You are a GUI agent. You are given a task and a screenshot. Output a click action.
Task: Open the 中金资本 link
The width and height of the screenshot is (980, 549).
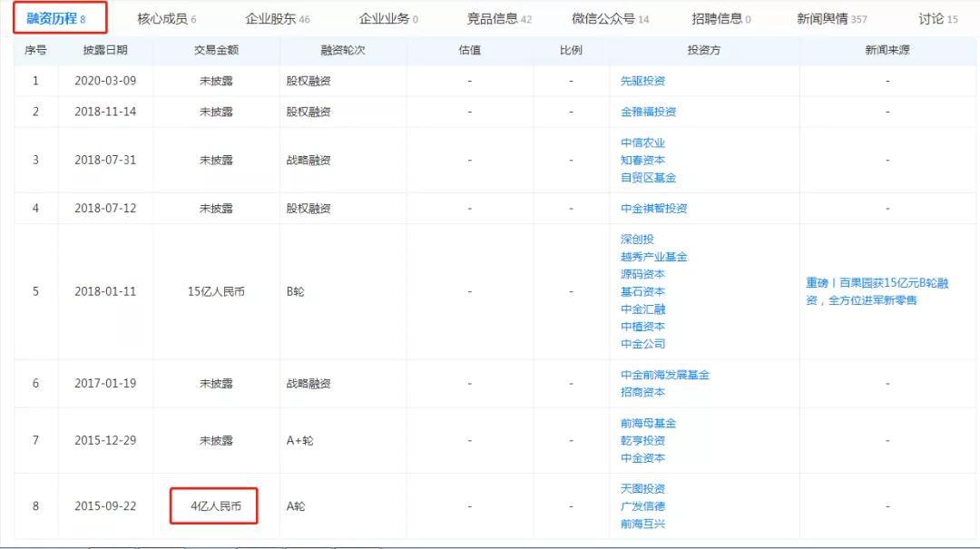[642, 457]
